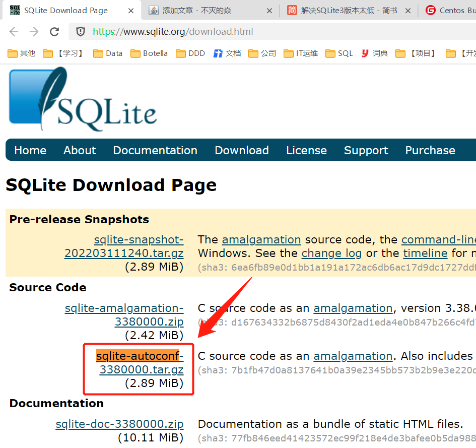Open the timeline link
Screen dimensions: 476x448
[425, 253]
